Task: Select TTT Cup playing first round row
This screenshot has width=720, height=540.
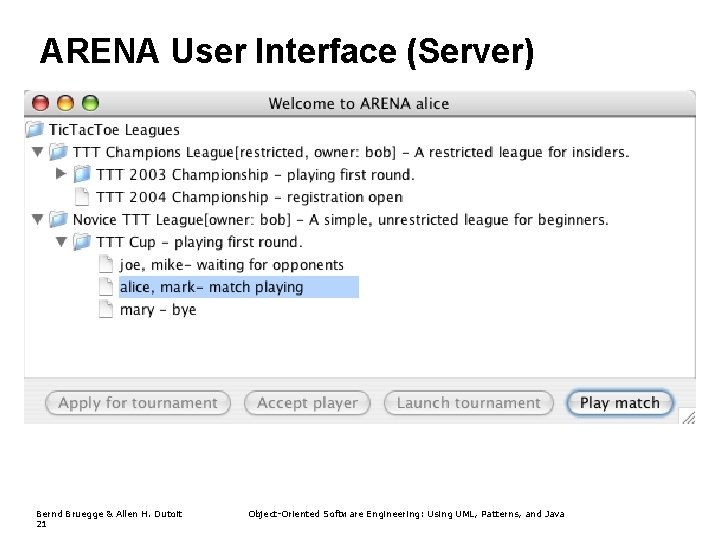Action: coord(199,242)
